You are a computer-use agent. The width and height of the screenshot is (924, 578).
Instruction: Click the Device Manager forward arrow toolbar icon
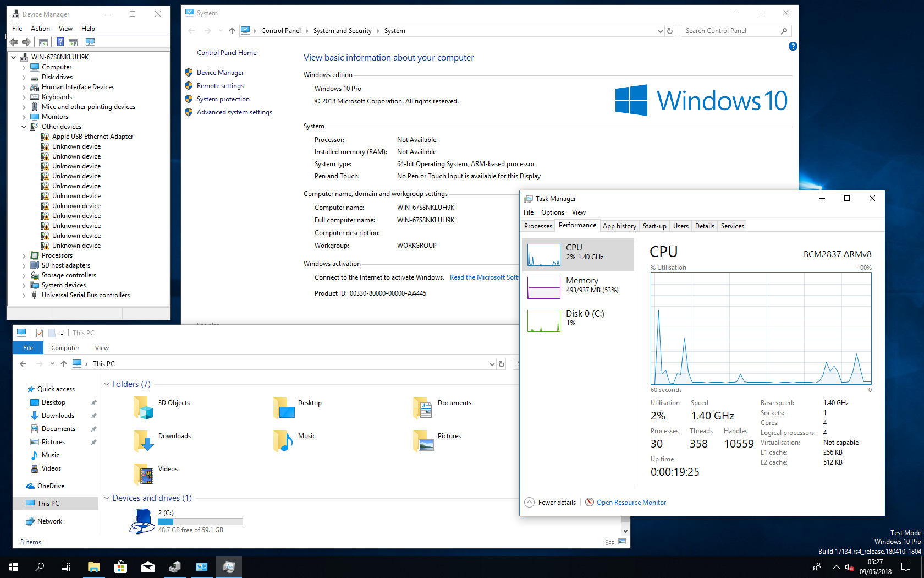pos(26,42)
